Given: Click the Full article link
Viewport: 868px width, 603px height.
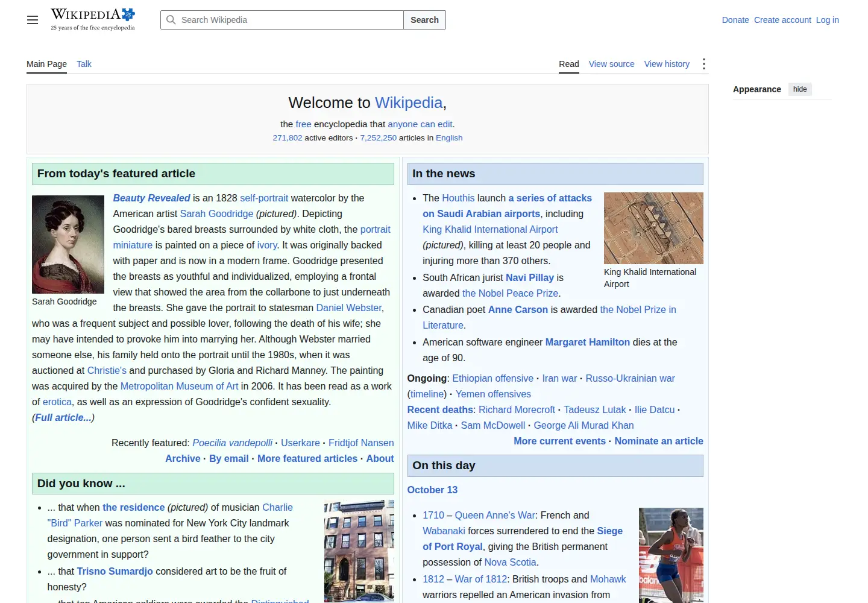Looking at the screenshot, I should tap(63, 417).
